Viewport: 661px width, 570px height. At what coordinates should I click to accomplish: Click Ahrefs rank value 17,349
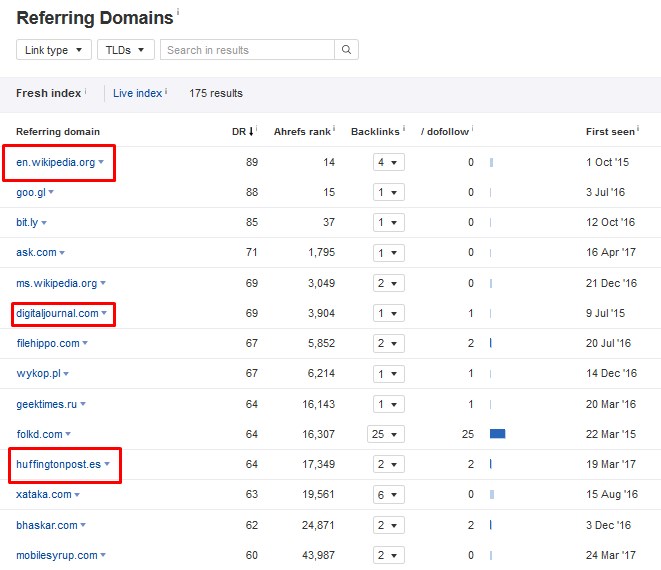(x=318, y=464)
